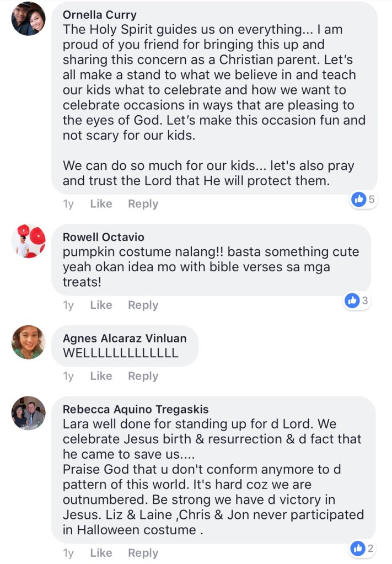Reply to Rowell Octavio's comment
Screen dimensions: 392x564
tap(143, 305)
